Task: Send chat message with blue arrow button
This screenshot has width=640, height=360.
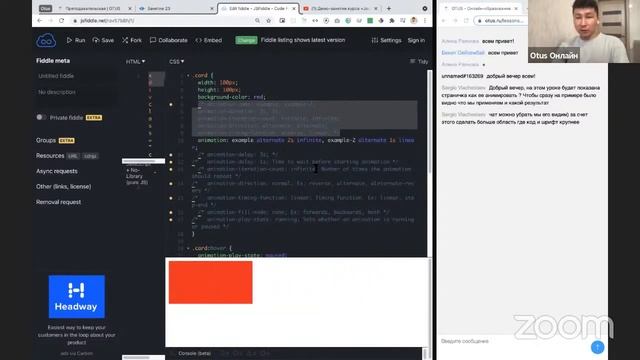Action: pyautogui.click(x=598, y=347)
